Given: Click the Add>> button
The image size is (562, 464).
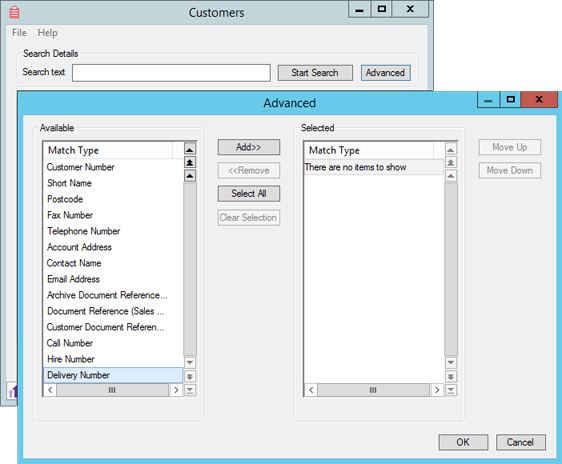Looking at the screenshot, I should pos(249,147).
